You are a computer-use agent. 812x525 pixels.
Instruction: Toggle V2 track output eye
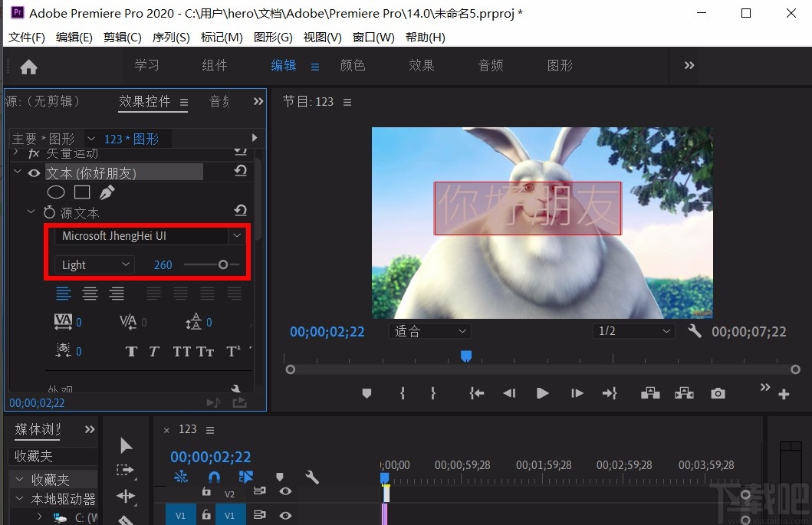click(285, 491)
